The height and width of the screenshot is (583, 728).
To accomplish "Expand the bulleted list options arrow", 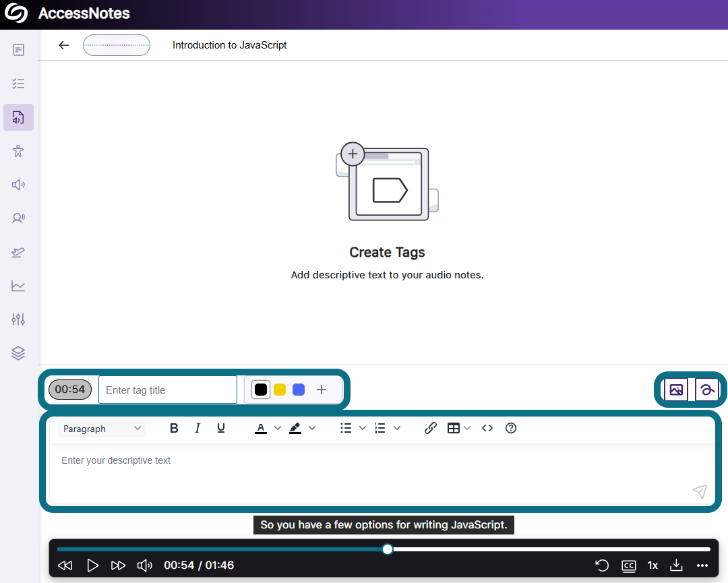I will (363, 428).
